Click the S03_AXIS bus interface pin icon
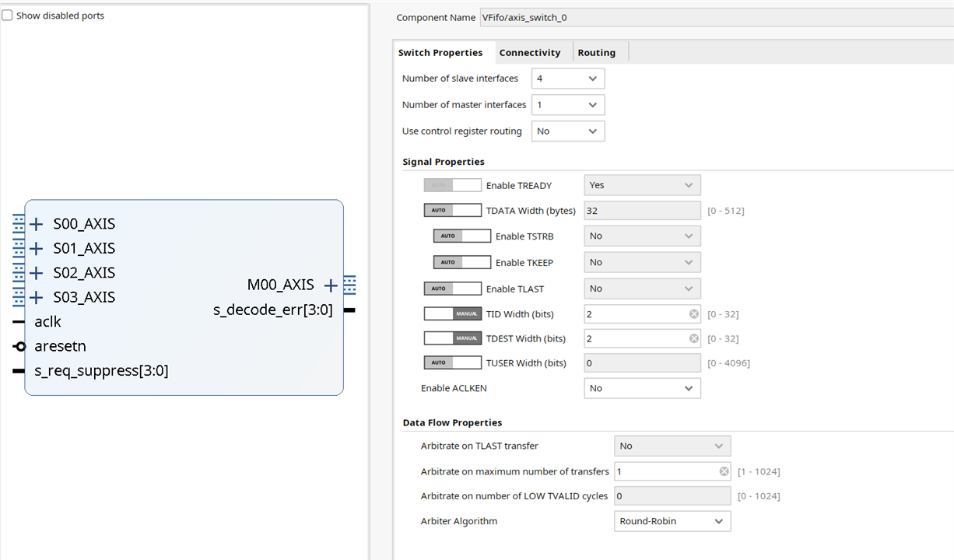 19,297
